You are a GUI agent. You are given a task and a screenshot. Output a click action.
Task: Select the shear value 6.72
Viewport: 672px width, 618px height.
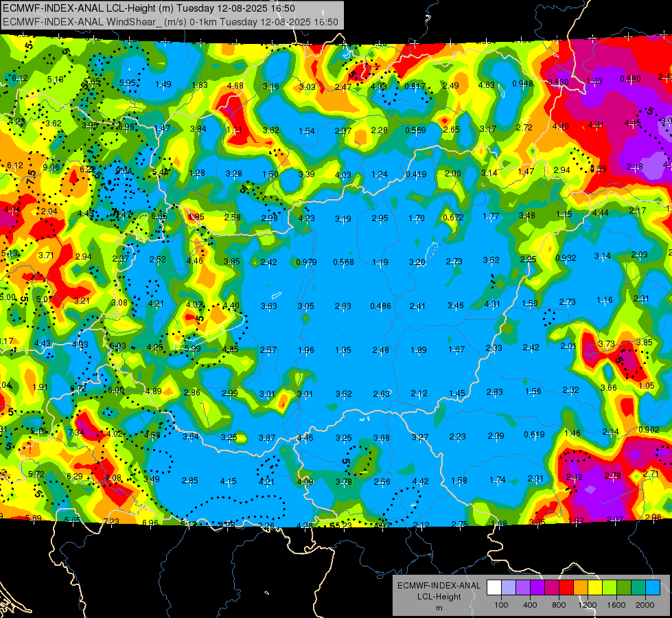pos(78,388)
